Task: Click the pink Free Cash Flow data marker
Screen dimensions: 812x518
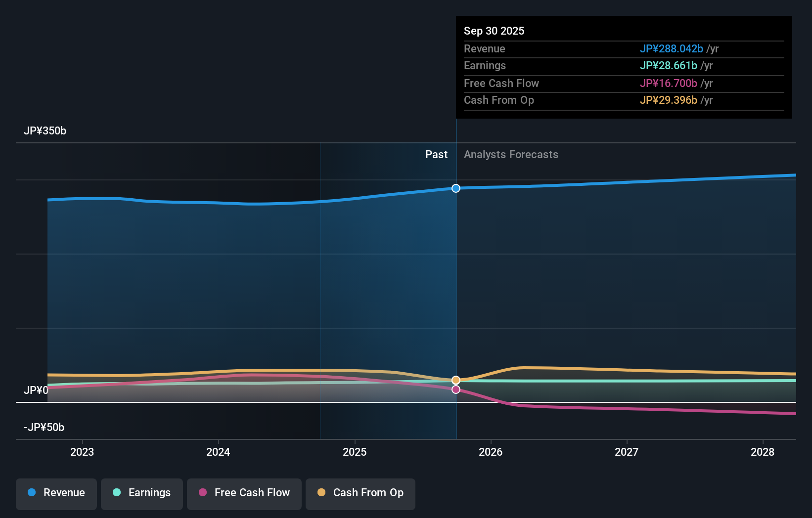Action: point(456,389)
